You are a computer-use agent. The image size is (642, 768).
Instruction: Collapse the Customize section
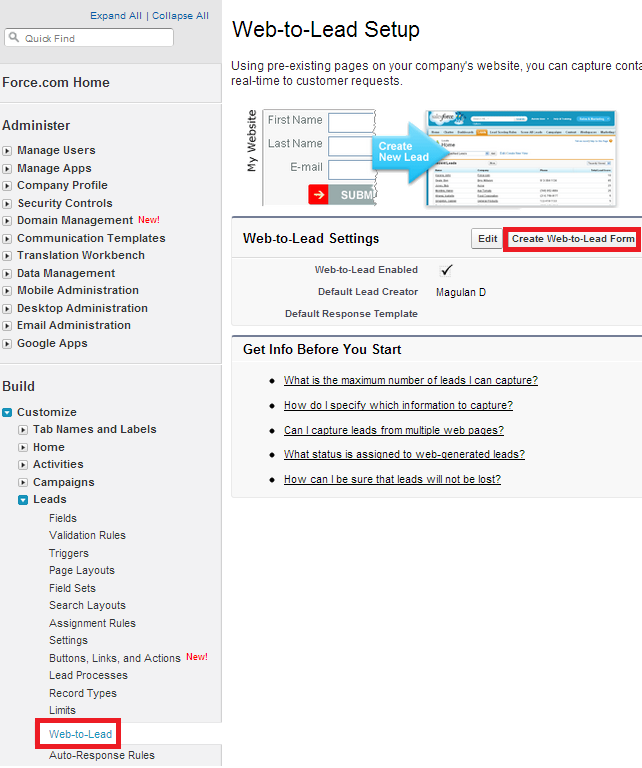pos(7,412)
